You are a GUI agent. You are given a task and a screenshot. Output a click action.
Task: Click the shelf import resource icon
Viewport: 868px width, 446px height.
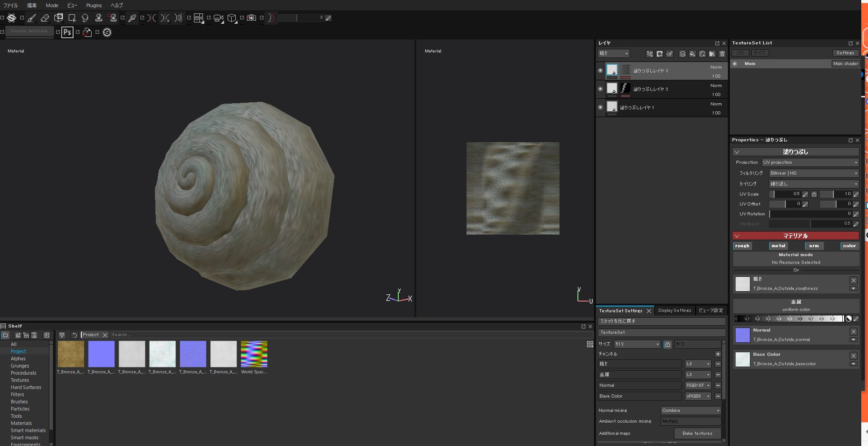47,335
